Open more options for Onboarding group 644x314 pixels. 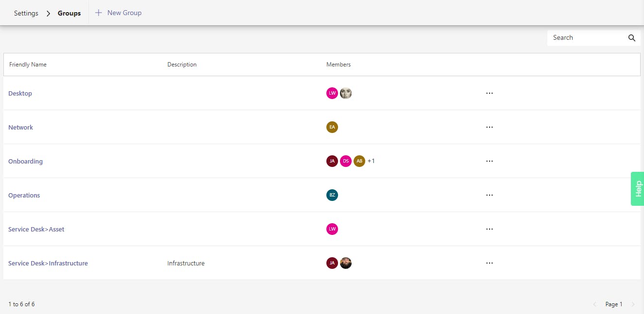pyautogui.click(x=489, y=161)
